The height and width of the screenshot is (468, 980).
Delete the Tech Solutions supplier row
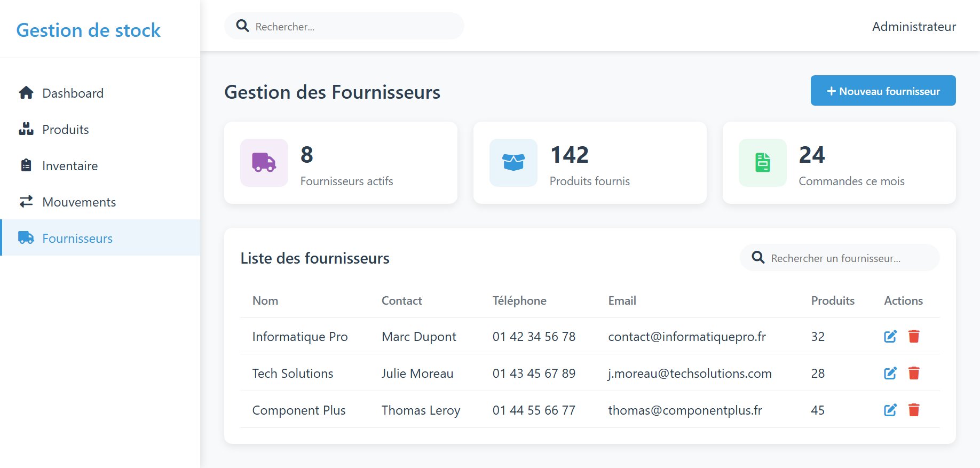pos(914,373)
